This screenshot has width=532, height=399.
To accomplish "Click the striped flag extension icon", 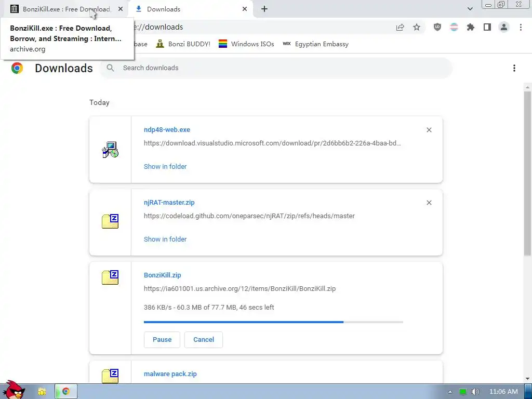I will (x=454, y=27).
